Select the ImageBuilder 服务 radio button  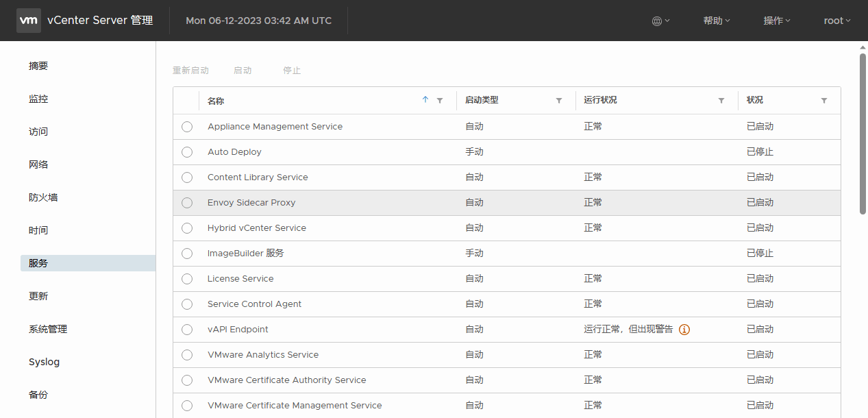coord(187,254)
